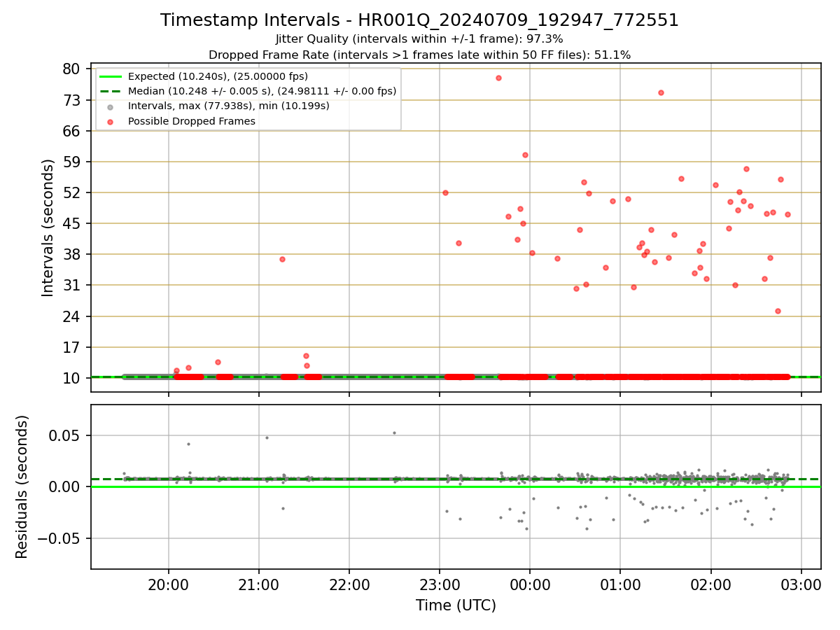The width and height of the screenshot is (840, 630).
Task: Click the '10' interval axis tick label
Action: coord(71,378)
